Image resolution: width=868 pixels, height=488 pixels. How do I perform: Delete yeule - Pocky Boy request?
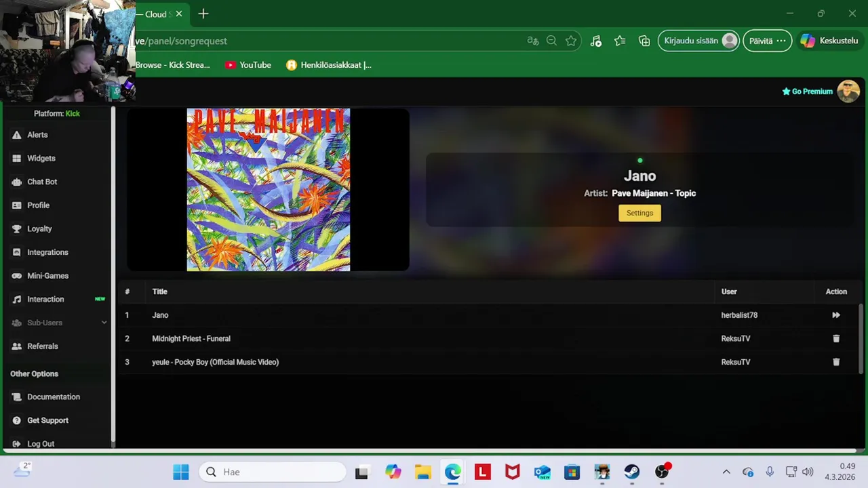(x=836, y=362)
